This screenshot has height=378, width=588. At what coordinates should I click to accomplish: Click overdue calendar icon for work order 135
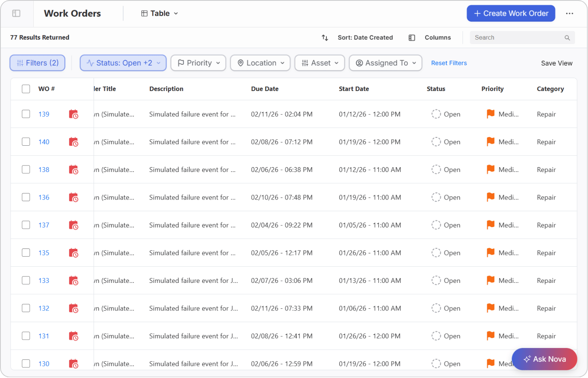73,253
